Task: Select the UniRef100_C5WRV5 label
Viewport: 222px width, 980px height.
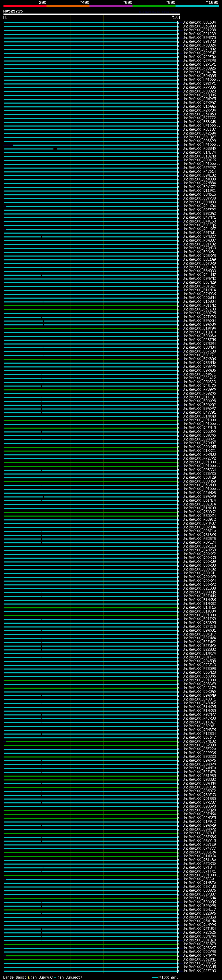Action: [x=199, y=99]
